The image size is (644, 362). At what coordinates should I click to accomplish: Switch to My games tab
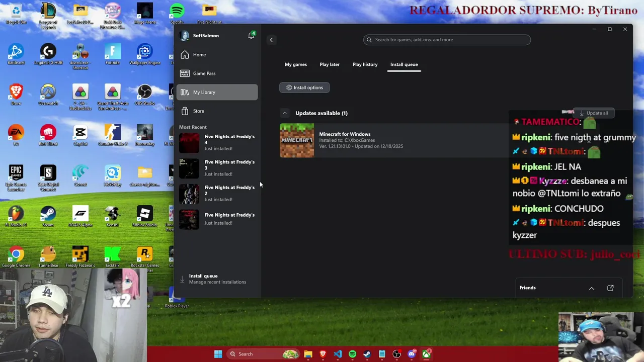pyautogui.click(x=296, y=64)
